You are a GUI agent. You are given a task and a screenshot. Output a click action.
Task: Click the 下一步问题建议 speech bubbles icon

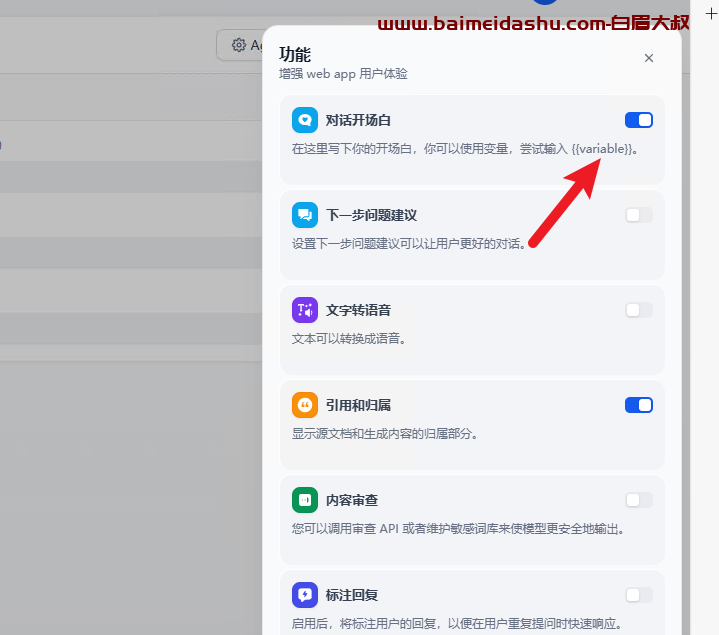tap(304, 215)
